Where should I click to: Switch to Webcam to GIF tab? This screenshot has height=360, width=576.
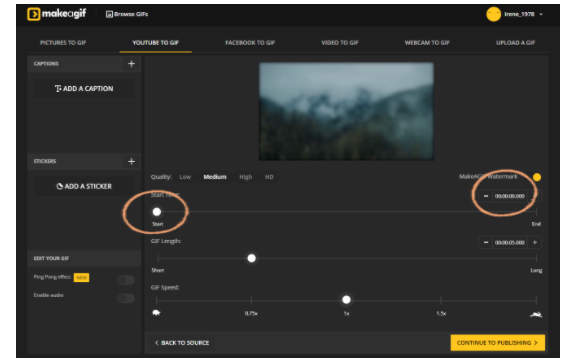(427, 43)
